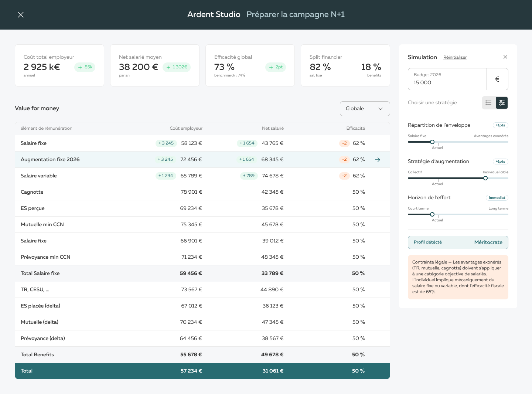Click the Efficacité column header

(x=355, y=128)
